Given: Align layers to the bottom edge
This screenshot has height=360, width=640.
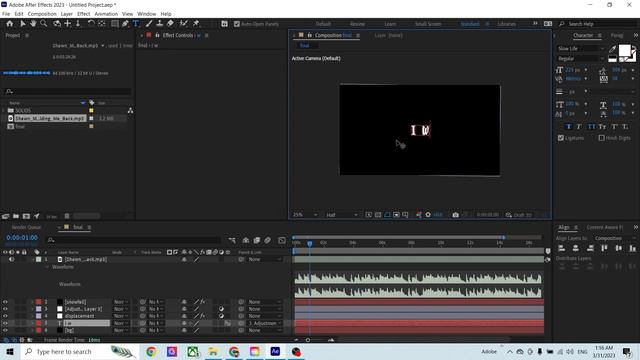Looking at the screenshot, I should (x=633, y=248).
